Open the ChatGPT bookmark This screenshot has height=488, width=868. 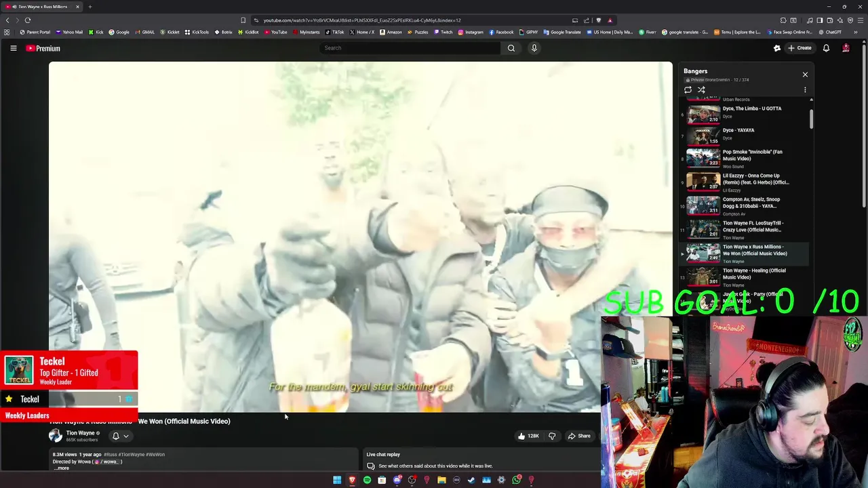(829, 32)
